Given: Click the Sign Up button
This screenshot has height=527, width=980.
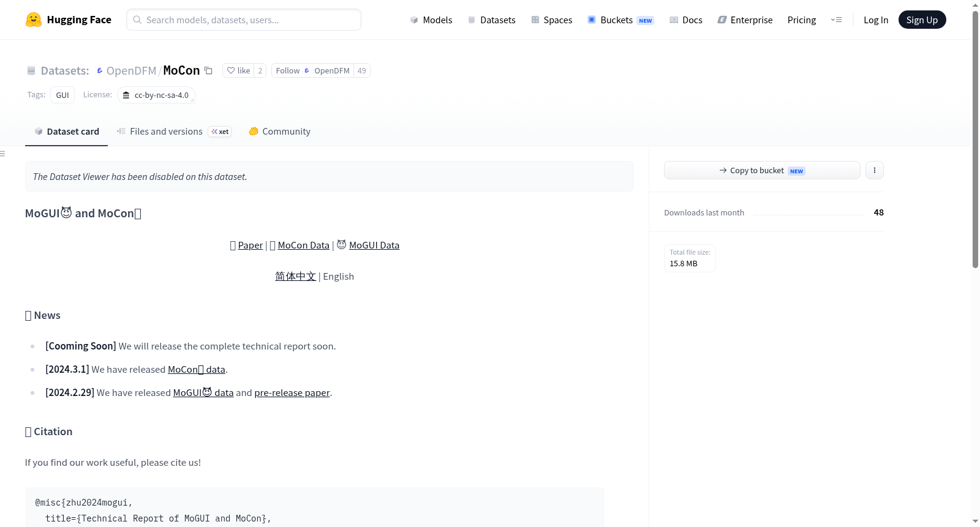Looking at the screenshot, I should point(922,20).
